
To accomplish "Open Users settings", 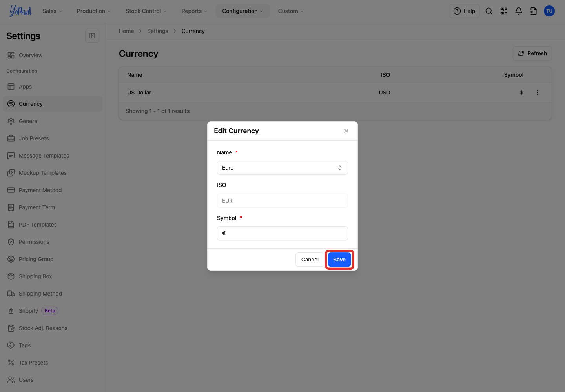I will 53,380.
